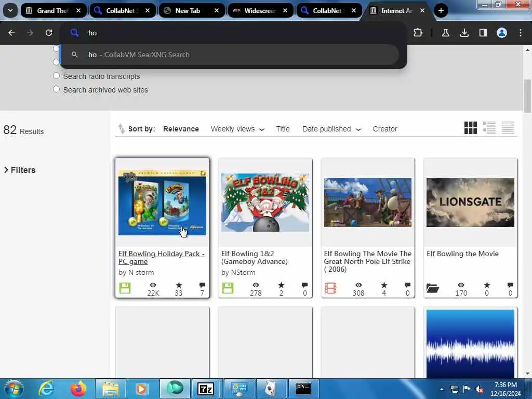Image resolution: width=532 pixels, height=399 pixels.
Task: Click software floppy icon on Elf Bowling 1&2
Action: pyautogui.click(x=228, y=288)
